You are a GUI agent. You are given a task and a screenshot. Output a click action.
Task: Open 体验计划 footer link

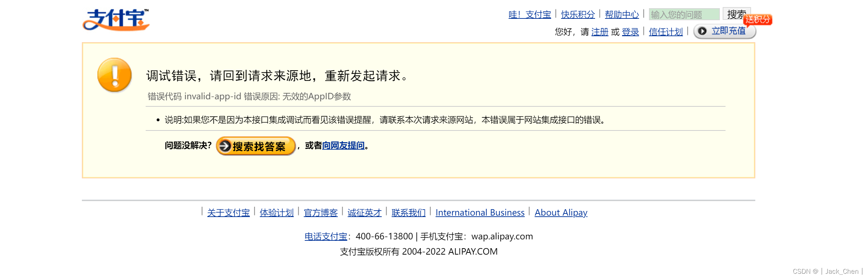276,213
